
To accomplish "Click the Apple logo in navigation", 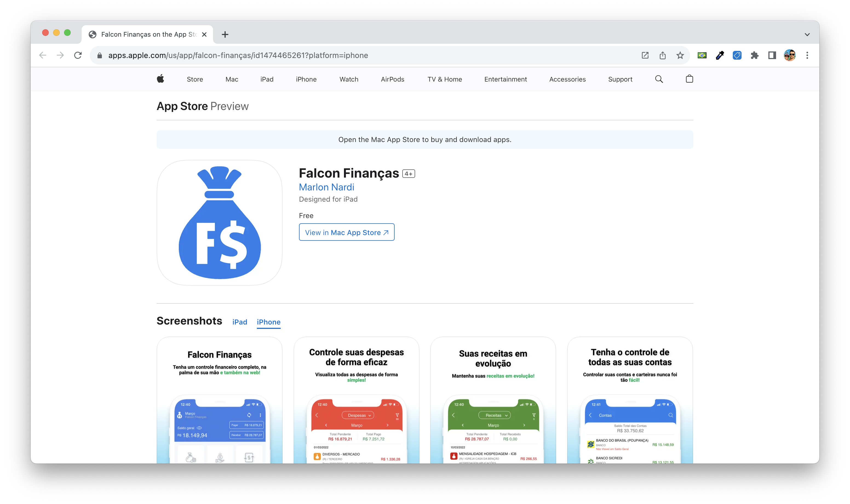I will pos(160,79).
